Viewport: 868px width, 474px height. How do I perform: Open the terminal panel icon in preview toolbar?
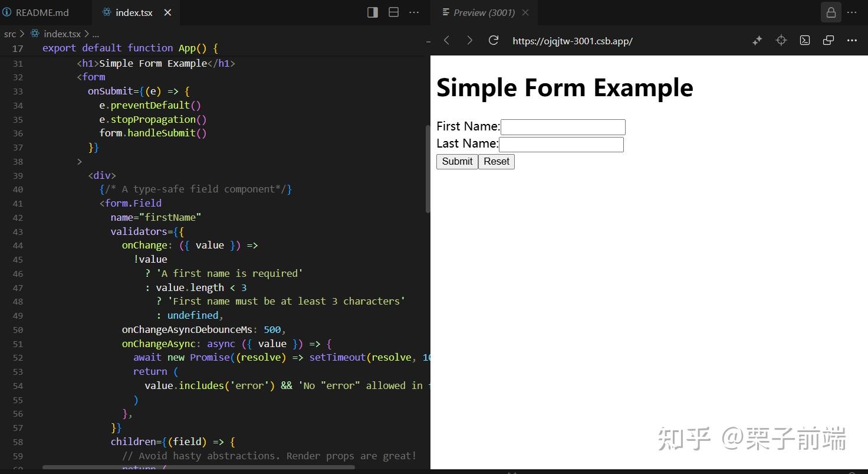pyautogui.click(x=804, y=40)
